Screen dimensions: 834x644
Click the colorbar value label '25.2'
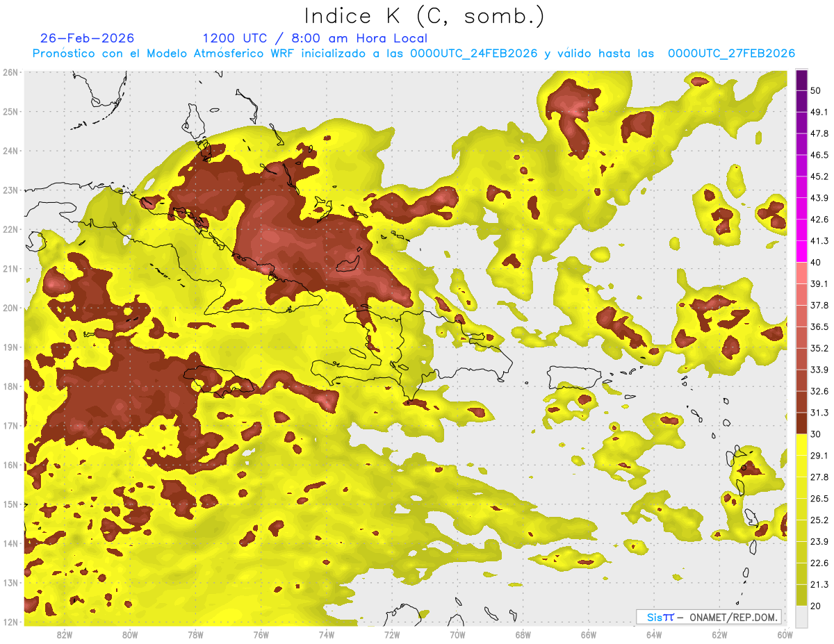(819, 520)
